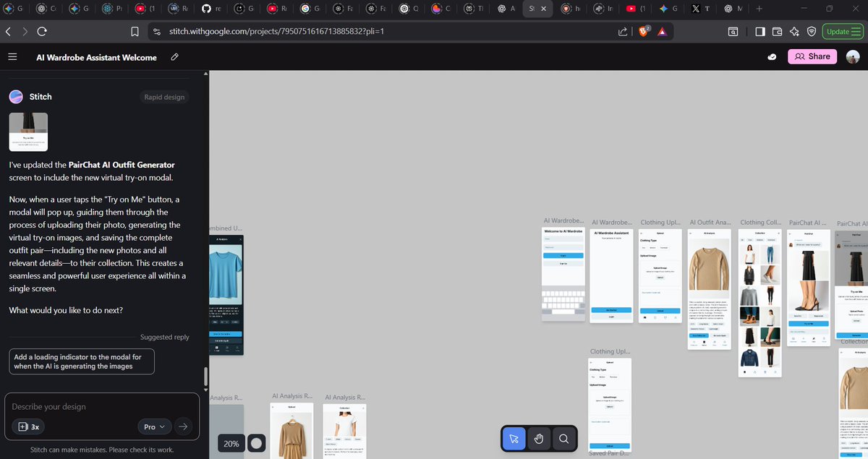Click the browser share page icon
The width and height of the screenshot is (868, 459).
click(623, 32)
